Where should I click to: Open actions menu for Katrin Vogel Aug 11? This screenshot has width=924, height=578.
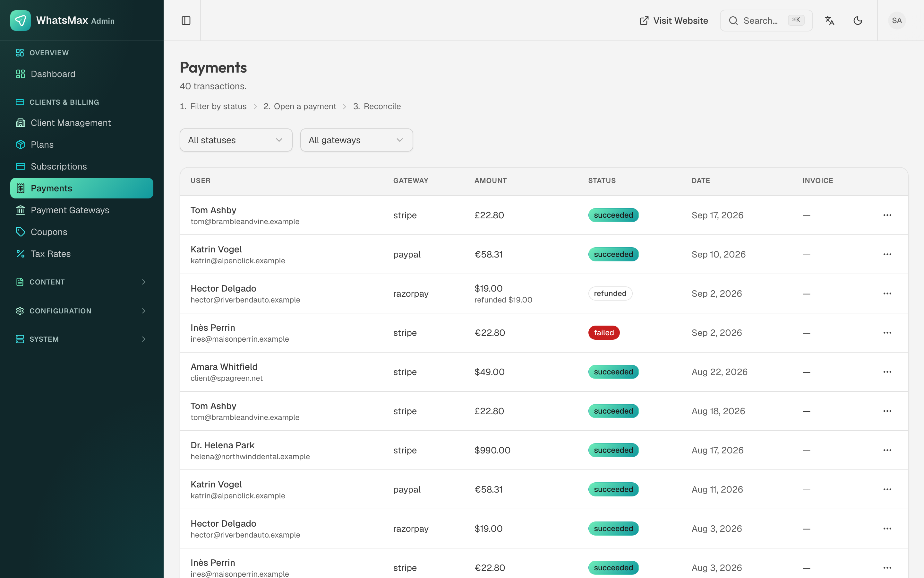pos(887,489)
